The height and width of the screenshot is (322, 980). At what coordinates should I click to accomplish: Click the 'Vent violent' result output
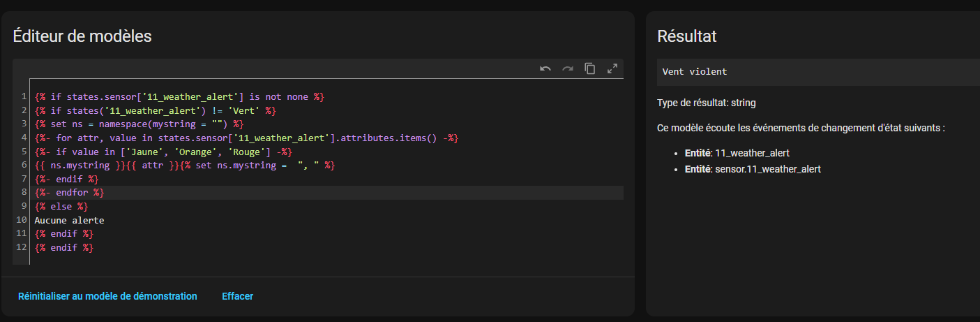(x=695, y=72)
